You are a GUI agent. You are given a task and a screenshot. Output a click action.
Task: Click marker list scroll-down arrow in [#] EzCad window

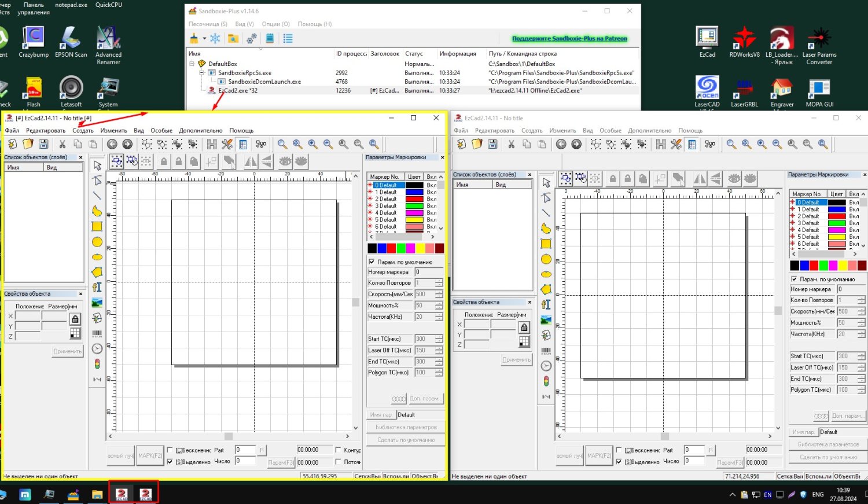pyautogui.click(x=441, y=228)
